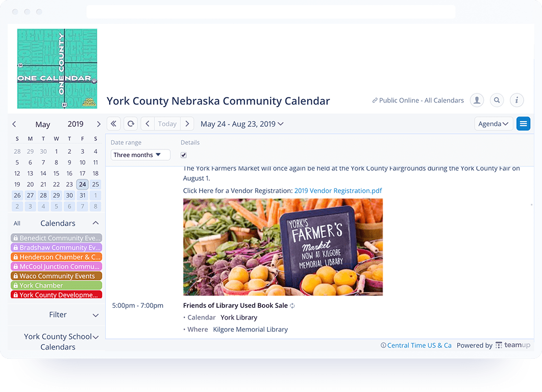
Task: Click the 5:00pm - 7:00pm event time
Action: tap(138, 306)
